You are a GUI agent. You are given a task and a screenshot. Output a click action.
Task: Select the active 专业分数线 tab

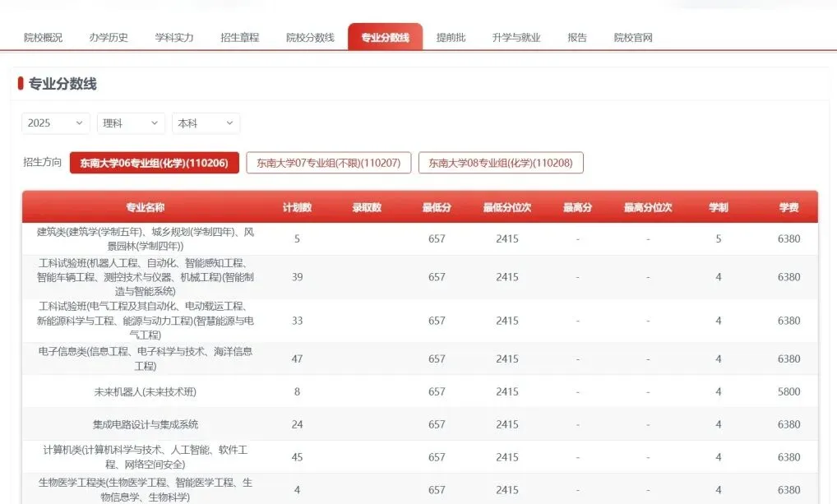[386, 37]
